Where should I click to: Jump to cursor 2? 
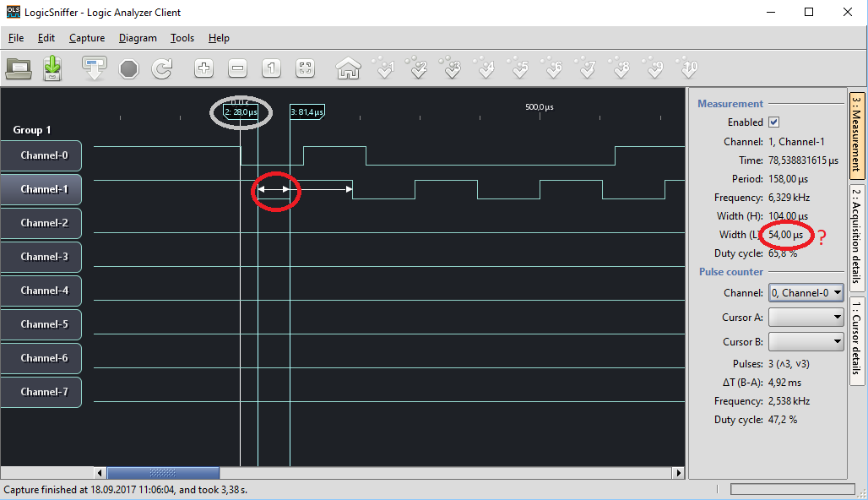tap(418, 68)
